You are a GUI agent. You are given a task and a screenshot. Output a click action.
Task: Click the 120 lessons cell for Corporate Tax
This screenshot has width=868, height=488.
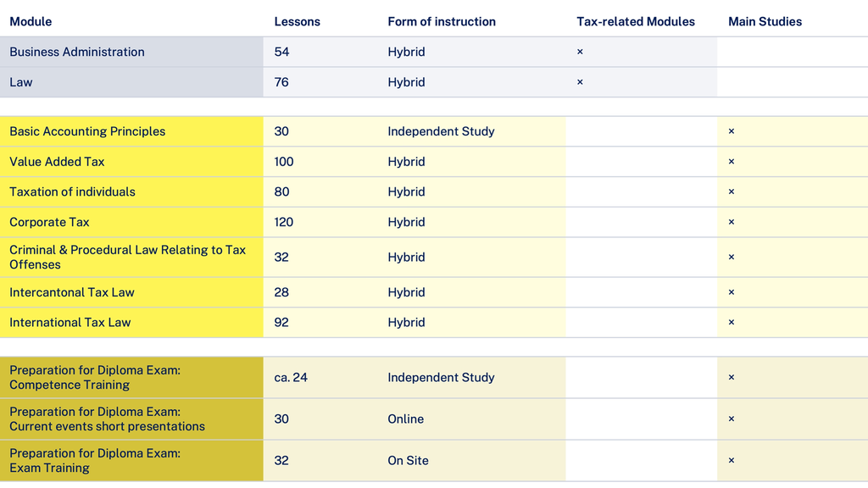284,222
